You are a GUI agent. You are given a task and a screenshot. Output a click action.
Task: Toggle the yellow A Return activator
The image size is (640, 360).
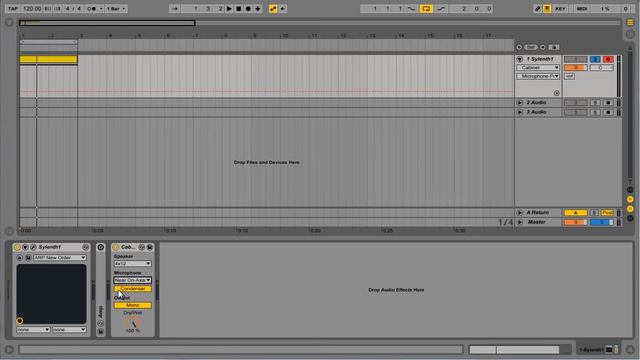(576, 213)
